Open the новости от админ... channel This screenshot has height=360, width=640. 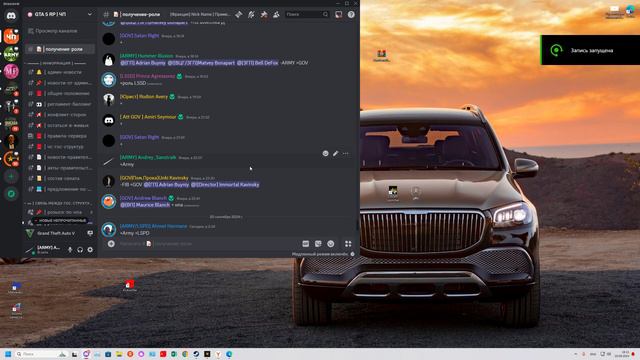click(60, 83)
